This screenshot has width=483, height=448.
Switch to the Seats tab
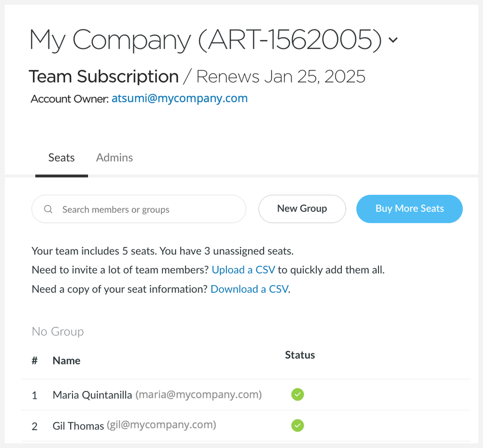[61, 158]
